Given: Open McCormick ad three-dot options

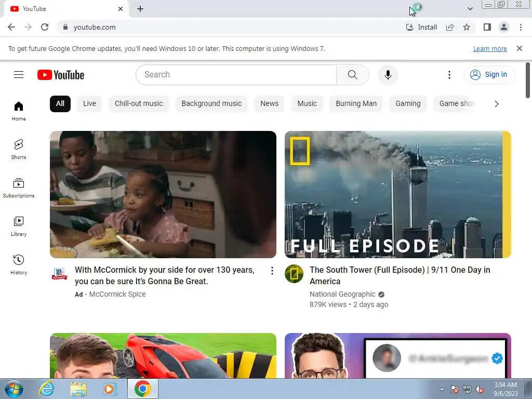Looking at the screenshot, I should pos(272,270).
